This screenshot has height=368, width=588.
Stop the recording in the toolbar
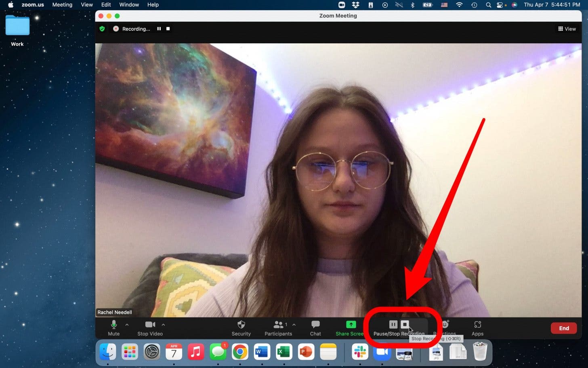point(405,324)
